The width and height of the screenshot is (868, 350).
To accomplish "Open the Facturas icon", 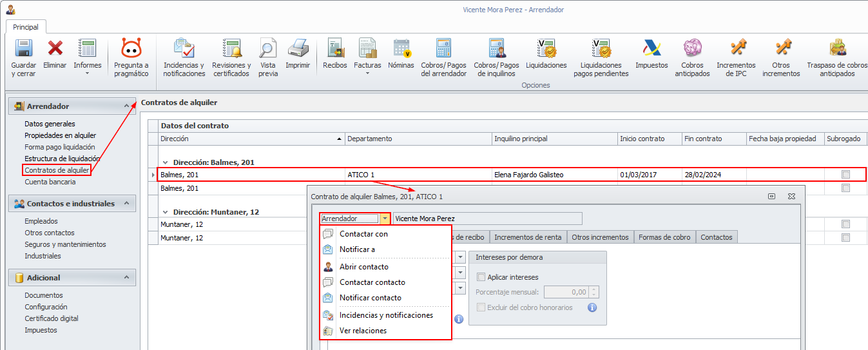I will coord(367,48).
